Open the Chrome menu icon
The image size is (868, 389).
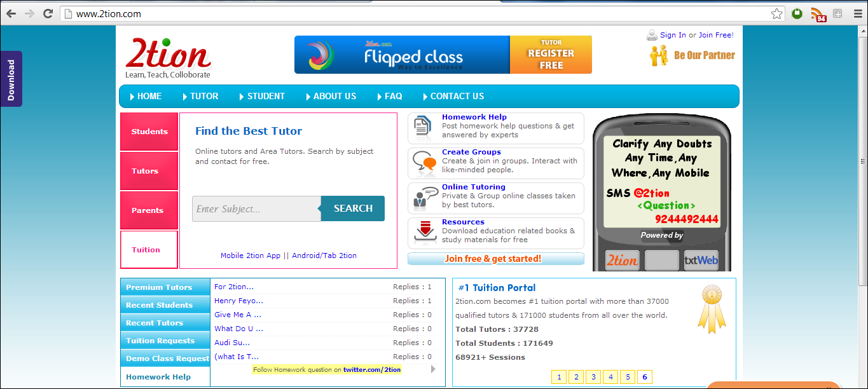(x=857, y=13)
